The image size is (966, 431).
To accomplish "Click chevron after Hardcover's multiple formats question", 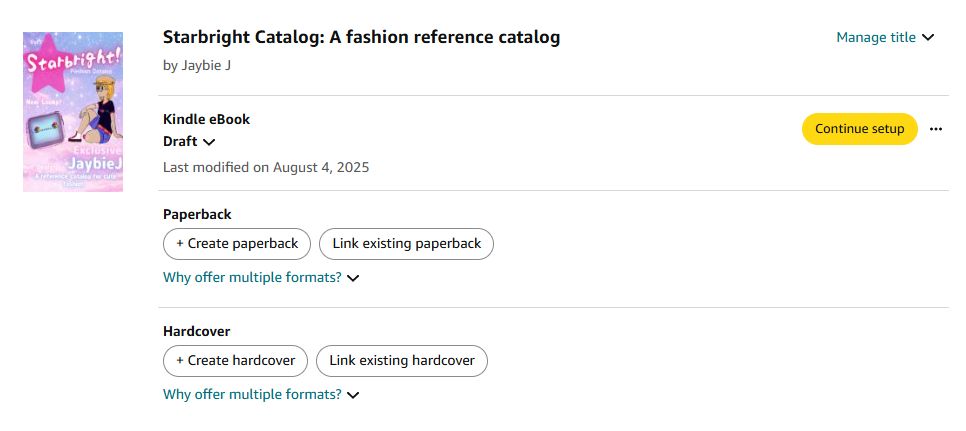I will tap(353, 395).
